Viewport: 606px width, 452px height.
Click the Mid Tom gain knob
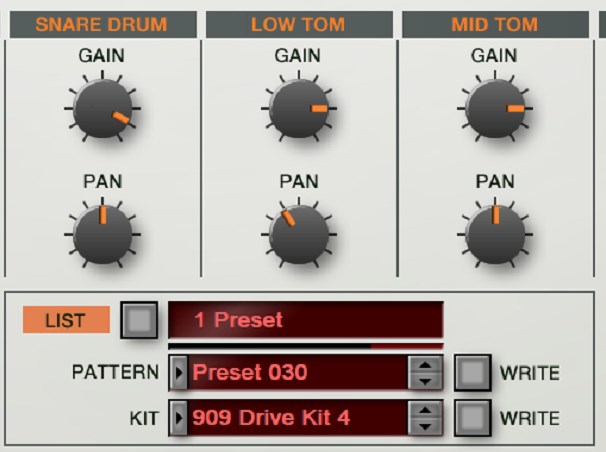coord(494,108)
